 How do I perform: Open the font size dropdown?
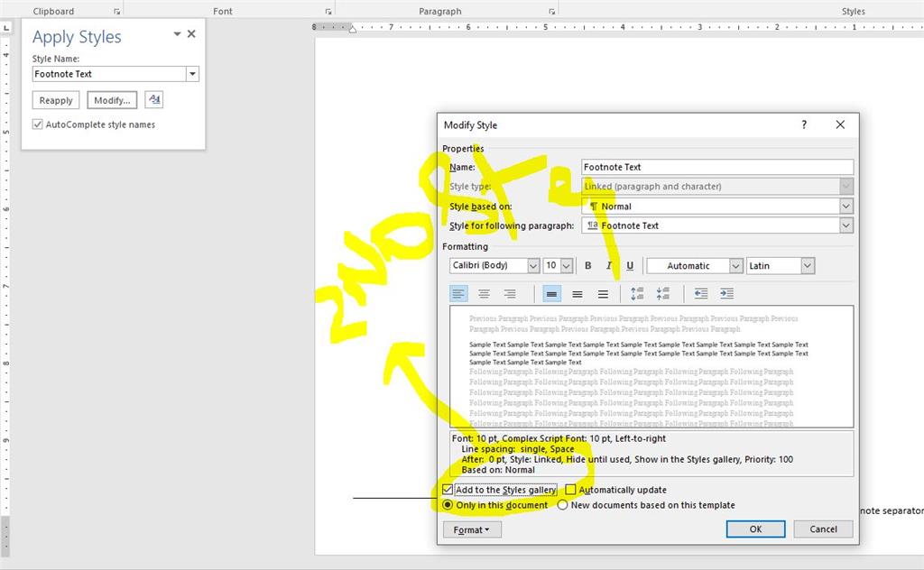coord(567,265)
